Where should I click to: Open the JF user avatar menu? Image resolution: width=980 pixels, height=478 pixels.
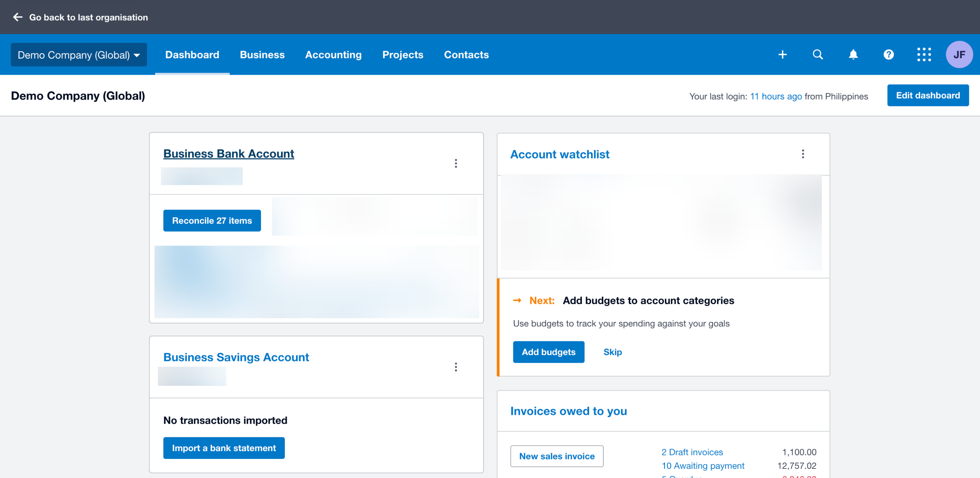point(959,55)
